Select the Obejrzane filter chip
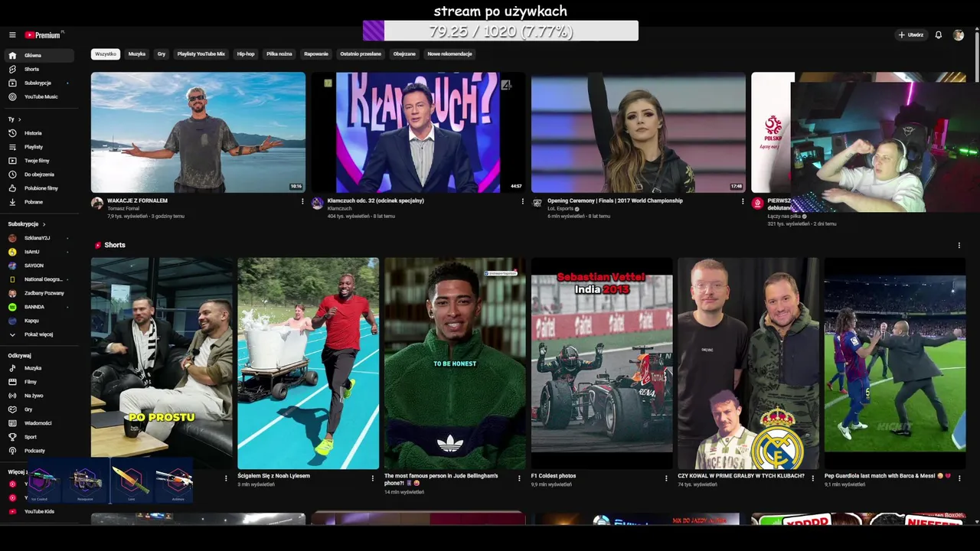The image size is (980, 551). 404,54
